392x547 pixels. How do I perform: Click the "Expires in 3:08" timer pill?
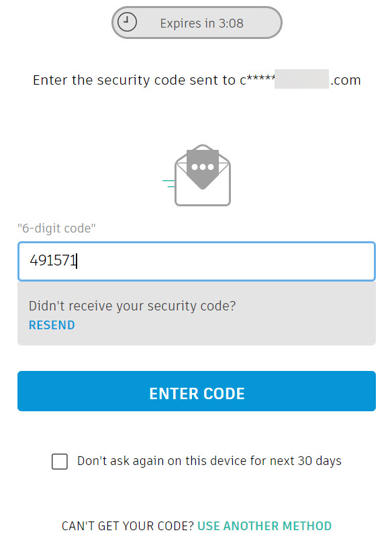tap(197, 23)
